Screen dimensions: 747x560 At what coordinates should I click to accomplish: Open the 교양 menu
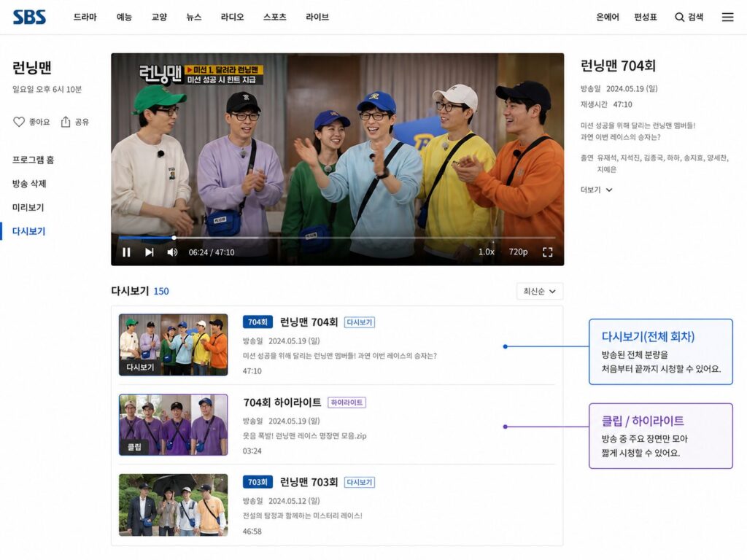pos(159,17)
